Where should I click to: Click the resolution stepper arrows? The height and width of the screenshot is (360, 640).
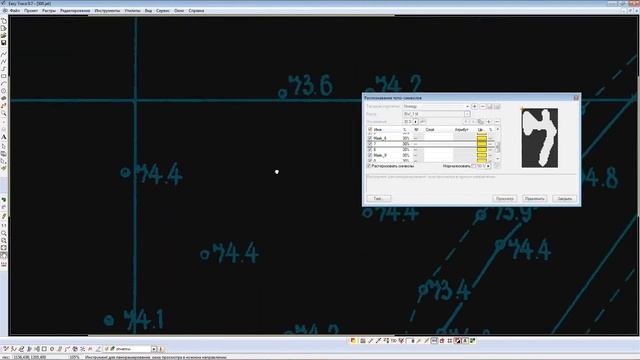tap(416, 122)
